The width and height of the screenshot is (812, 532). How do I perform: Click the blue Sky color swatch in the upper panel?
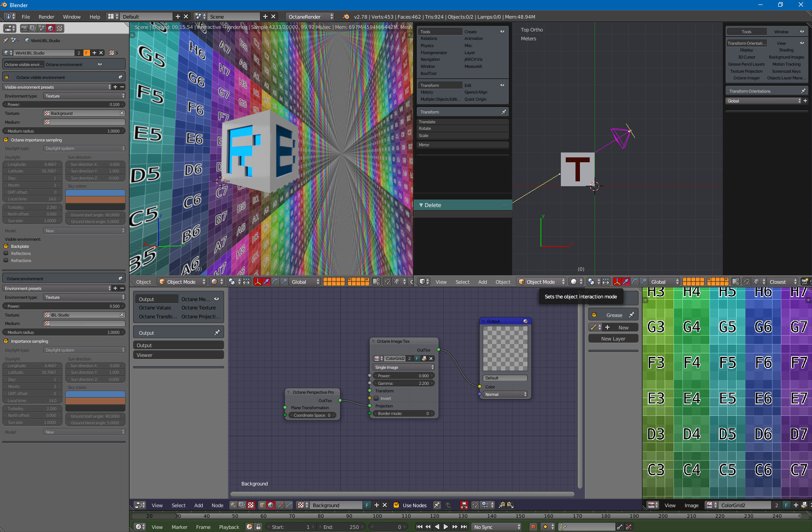(x=95, y=193)
